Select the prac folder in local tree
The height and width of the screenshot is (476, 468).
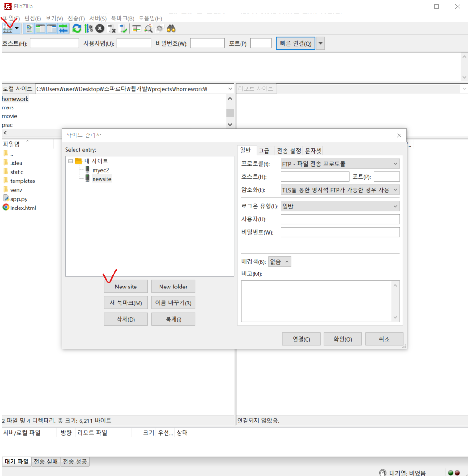tap(7, 125)
